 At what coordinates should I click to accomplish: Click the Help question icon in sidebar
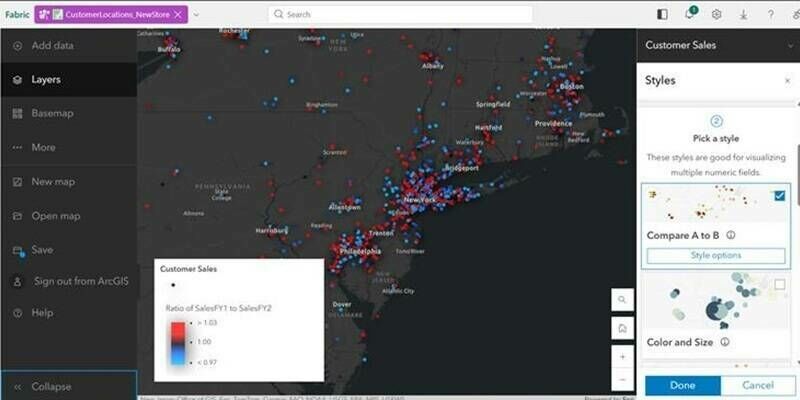[17, 313]
